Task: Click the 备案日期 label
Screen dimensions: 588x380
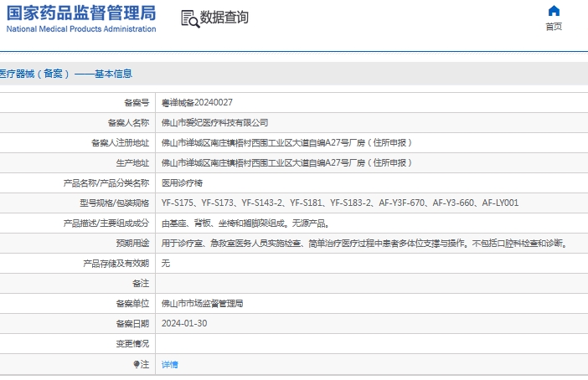Action: click(132, 324)
